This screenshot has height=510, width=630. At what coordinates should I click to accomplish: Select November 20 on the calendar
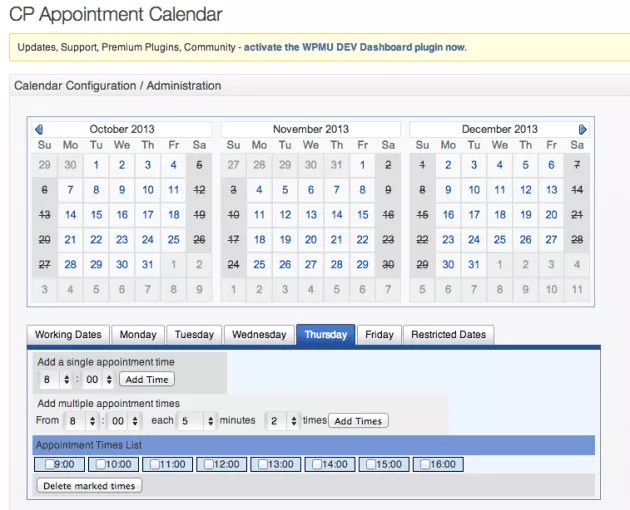[311, 240]
